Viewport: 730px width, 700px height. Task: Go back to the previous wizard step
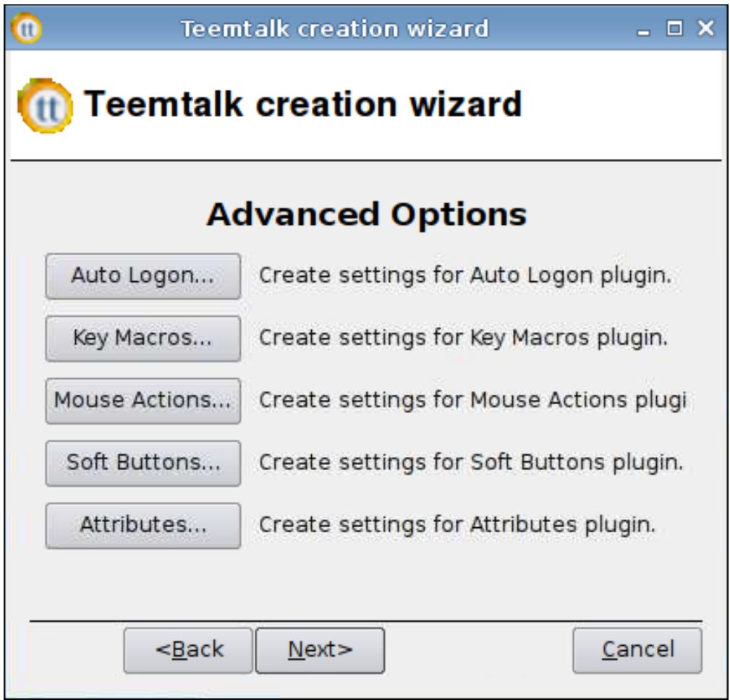click(x=188, y=650)
